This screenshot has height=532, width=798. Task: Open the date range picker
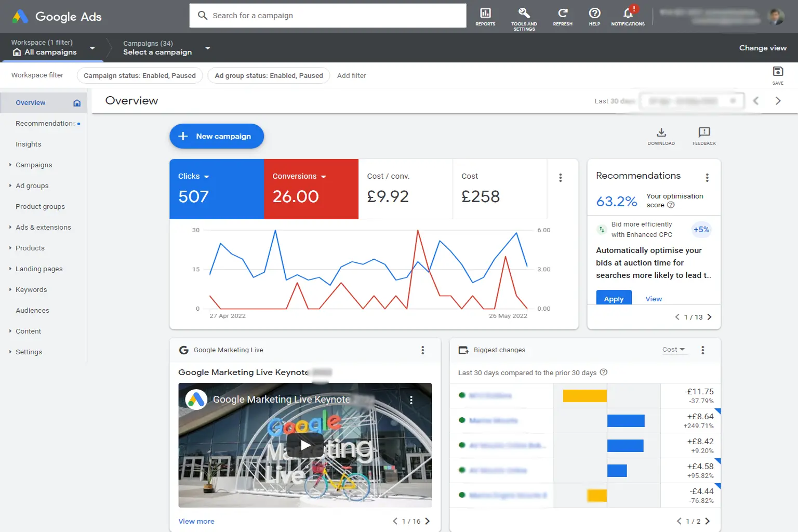(x=692, y=101)
